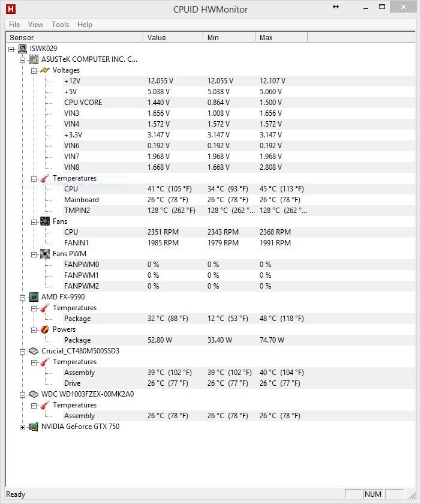Screen dimensions: 421x504
Task: Select the CPU VCORE voltage row
Action: [x=83, y=103]
